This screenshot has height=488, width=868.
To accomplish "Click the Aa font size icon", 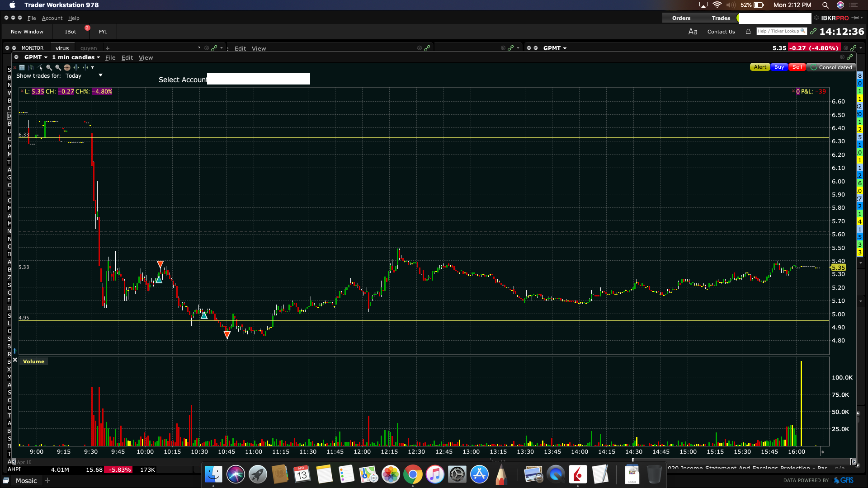I will coord(693,32).
